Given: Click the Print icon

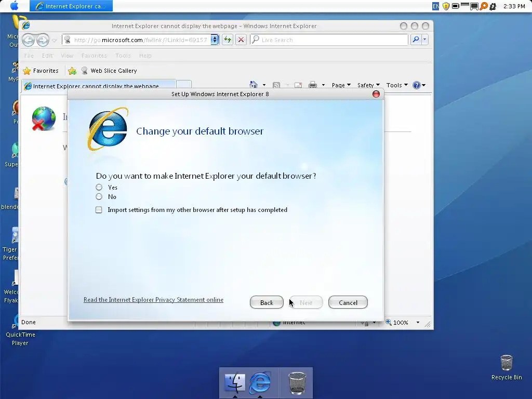Looking at the screenshot, I should pos(313,85).
